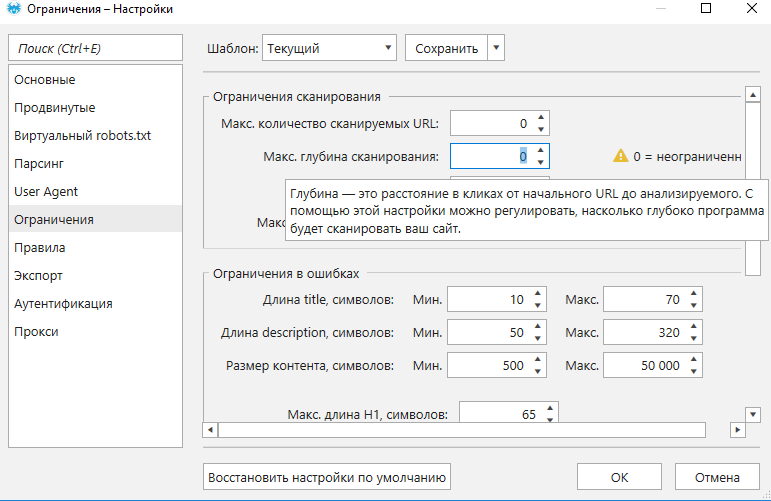Image resolution: width=771 pixels, height=501 pixels.
Task: Confirm settings with OK button
Action: tap(619, 477)
